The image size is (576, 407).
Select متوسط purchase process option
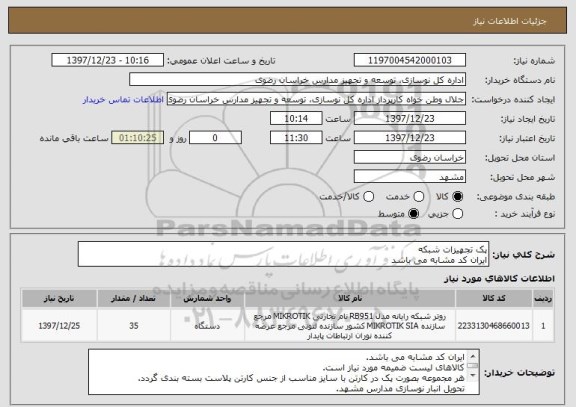click(x=413, y=214)
